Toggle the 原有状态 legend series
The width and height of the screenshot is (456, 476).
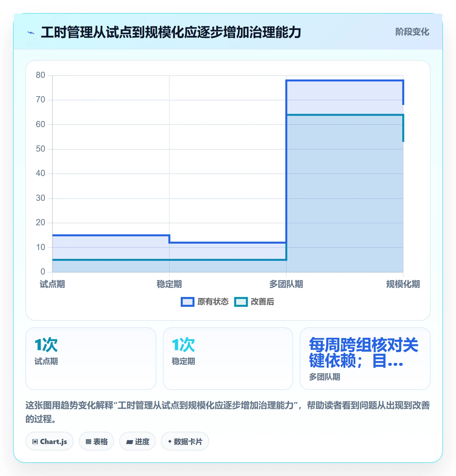click(x=205, y=302)
